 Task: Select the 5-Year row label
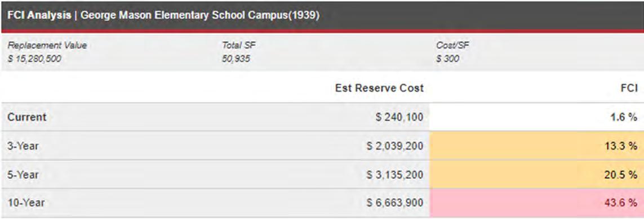(x=23, y=175)
